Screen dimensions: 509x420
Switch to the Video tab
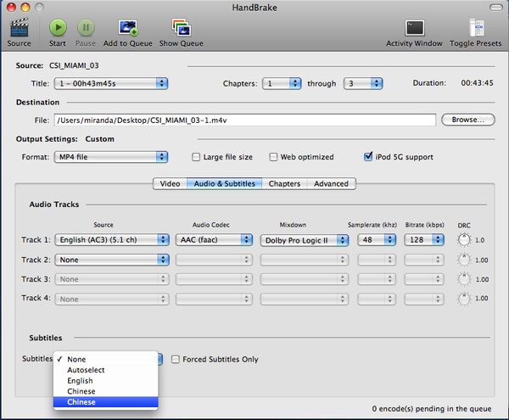[170, 184]
